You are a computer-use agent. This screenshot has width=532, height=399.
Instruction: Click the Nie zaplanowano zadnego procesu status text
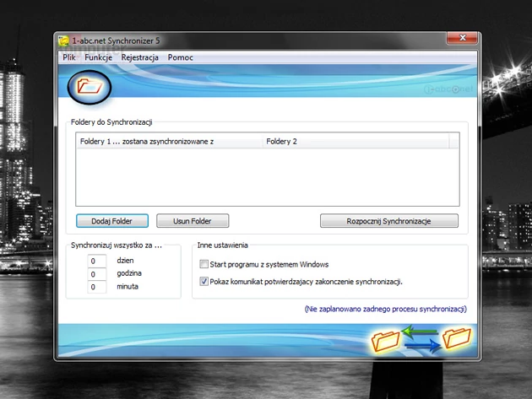[x=385, y=309]
